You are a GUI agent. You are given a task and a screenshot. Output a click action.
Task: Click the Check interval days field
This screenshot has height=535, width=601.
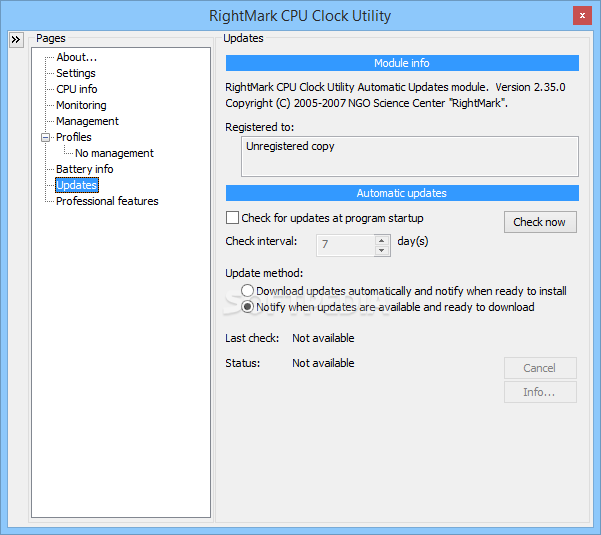345,245
